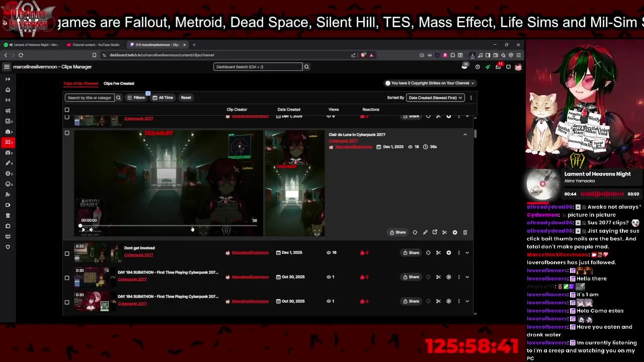Collapse the left sidebar with arrow icon

(x=8, y=79)
